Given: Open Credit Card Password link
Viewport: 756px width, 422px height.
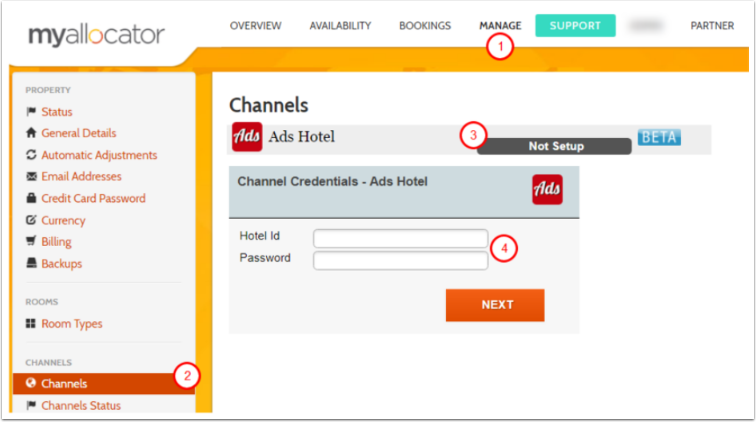Looking at the screenshot, I should 94,198.
